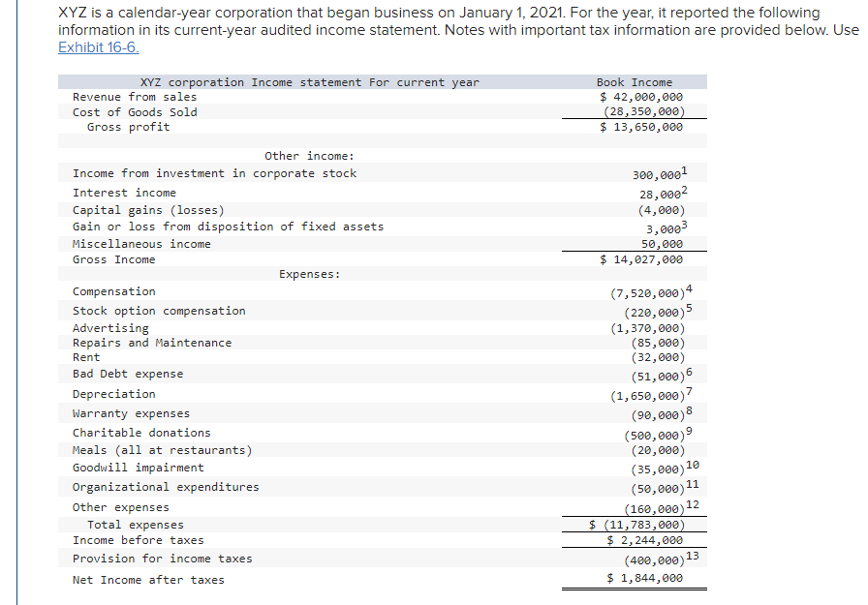The height and width of the screenshot is (605, 868).
Task: Click 'Meals (all at restaurants)' label
Action: tap(162, 450)
